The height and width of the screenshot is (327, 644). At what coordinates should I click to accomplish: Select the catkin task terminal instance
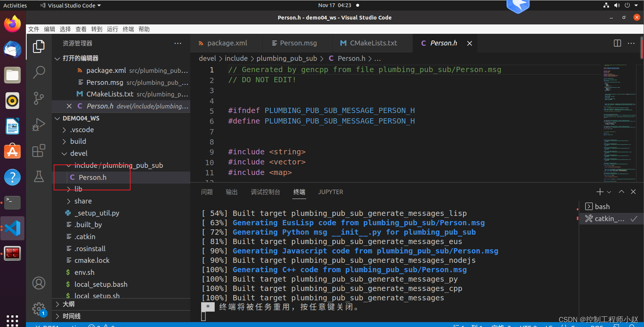[x=611, y=219]
